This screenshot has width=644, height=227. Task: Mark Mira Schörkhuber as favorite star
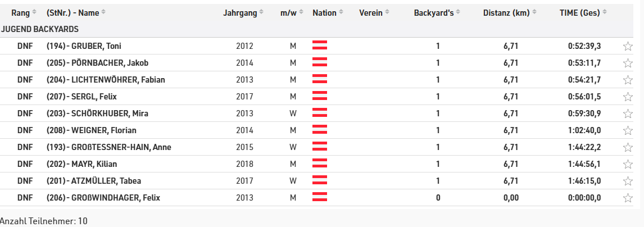(x=628, y=114)
